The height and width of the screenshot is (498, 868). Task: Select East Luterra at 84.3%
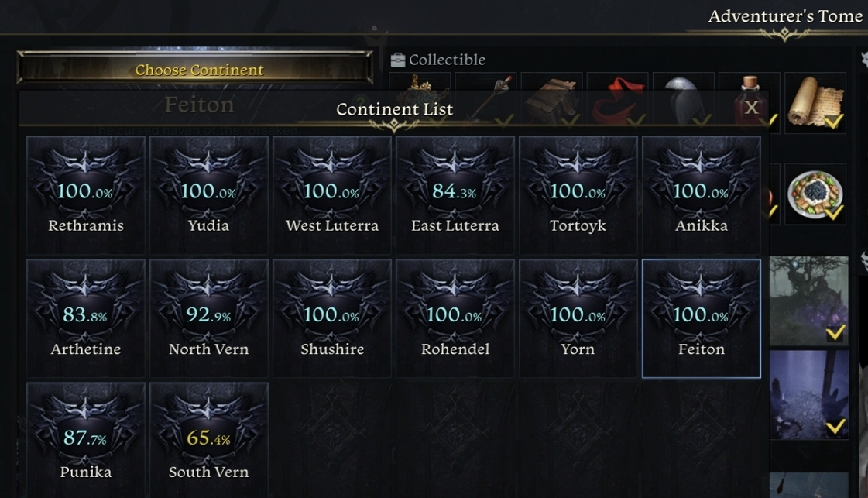455,195
